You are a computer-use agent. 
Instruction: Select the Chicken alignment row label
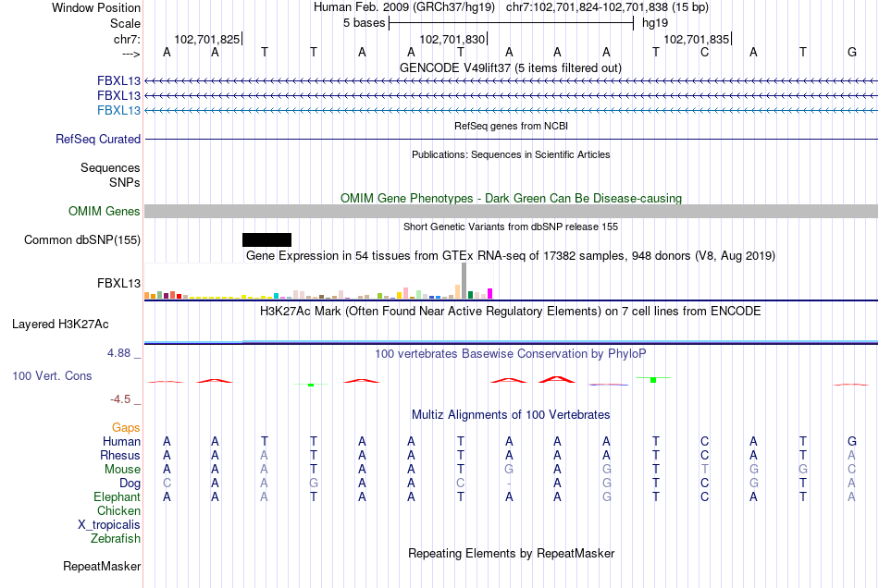[x=118, y=510]
